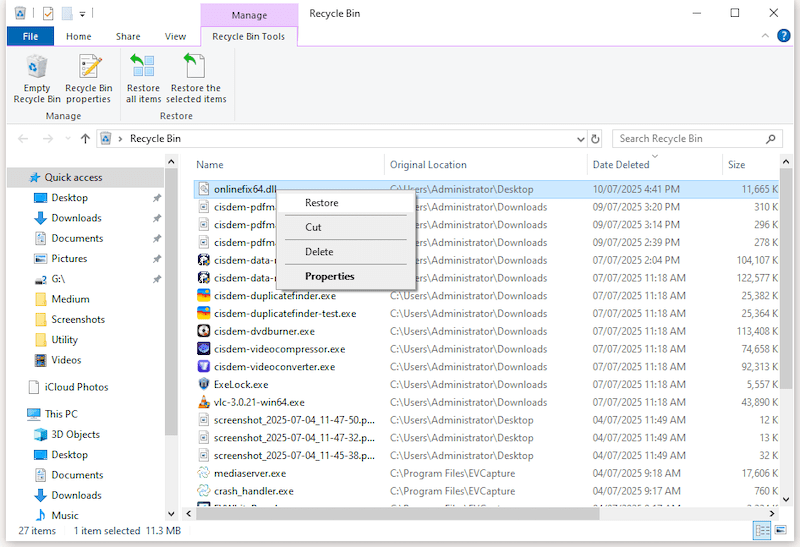Open the File tab
This screenshot has width=800, height=547.
coord(30,37)
